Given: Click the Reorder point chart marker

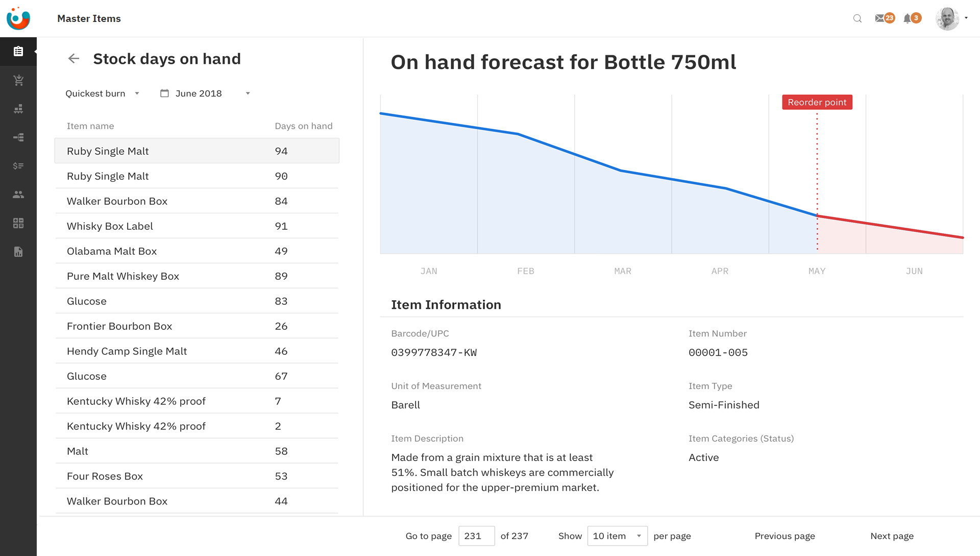Looking at the screenshot, I should [x=817, y=102].
